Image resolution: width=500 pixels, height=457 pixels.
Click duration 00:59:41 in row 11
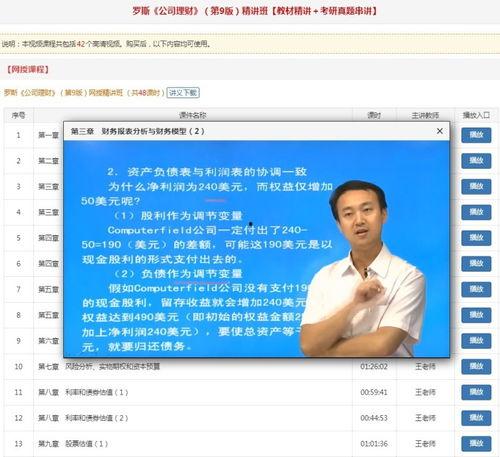[x=374, y=392]
